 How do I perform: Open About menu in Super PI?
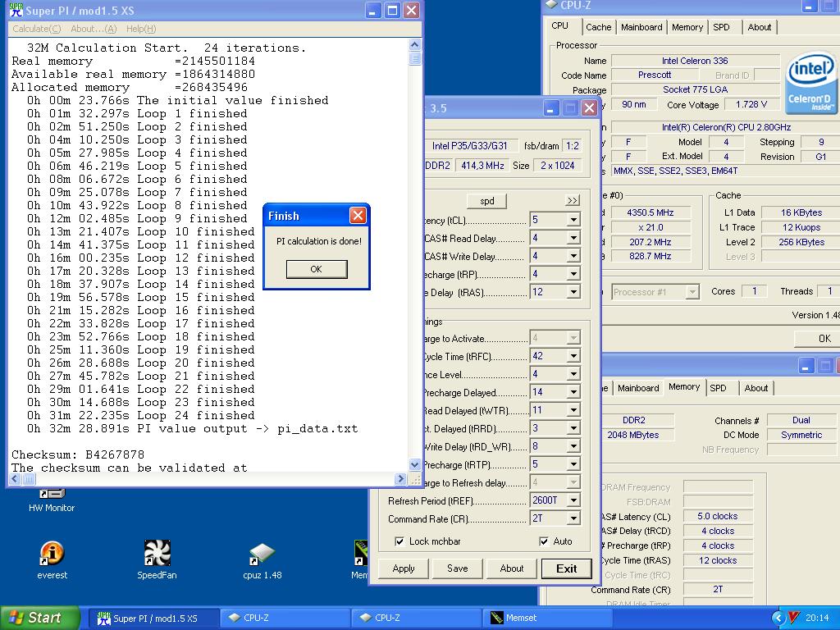click(x=94, y=29)
